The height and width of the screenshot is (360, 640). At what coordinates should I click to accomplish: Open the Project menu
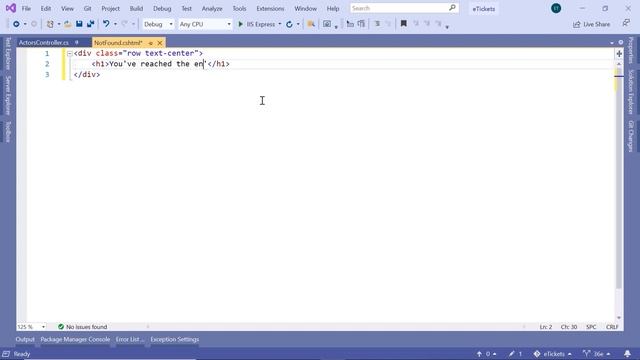pos(110,8)
